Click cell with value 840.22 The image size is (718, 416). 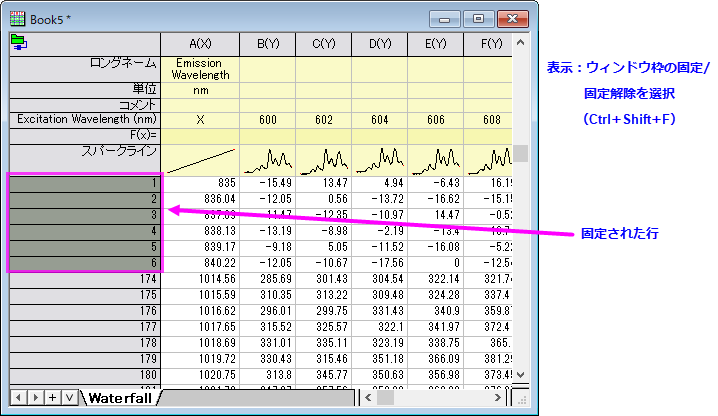pyautogui.click(x=200, y=263)
